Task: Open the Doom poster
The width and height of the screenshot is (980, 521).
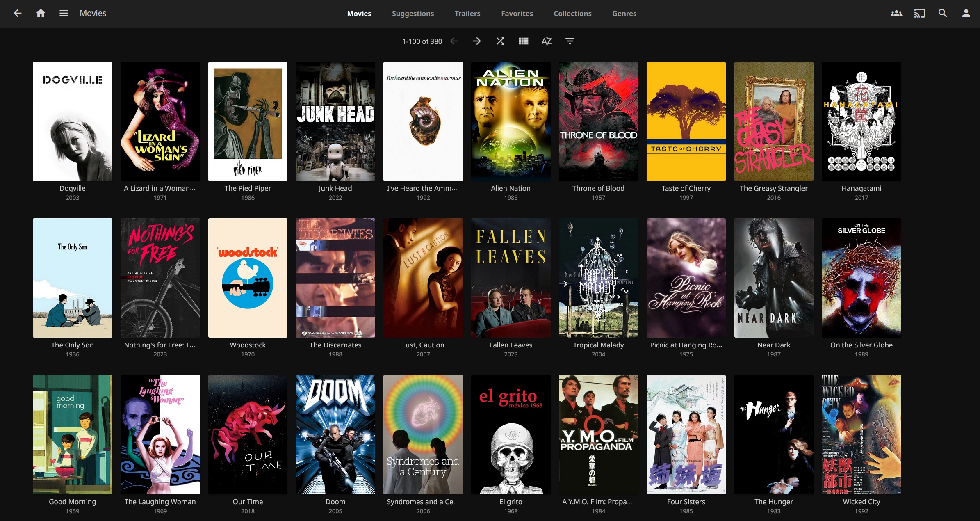Action: click(335, 434)
